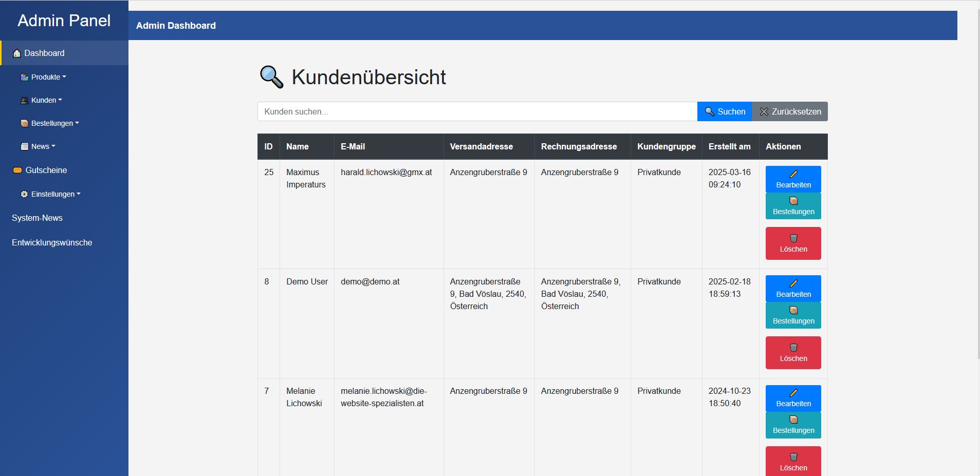Click the Admin Panel title
This screenshot has width=980, height=476.
64,21
